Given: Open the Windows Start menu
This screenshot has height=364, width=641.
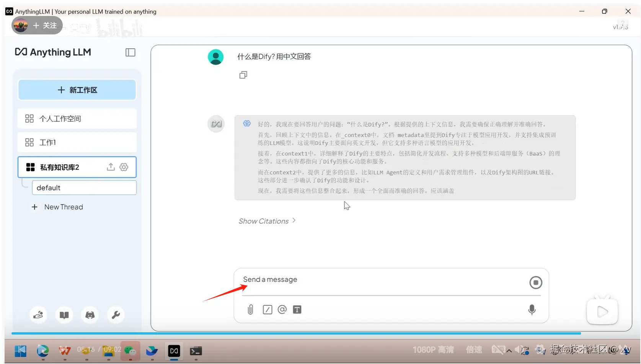Looking at the screenshot, I should click(21, 351).
